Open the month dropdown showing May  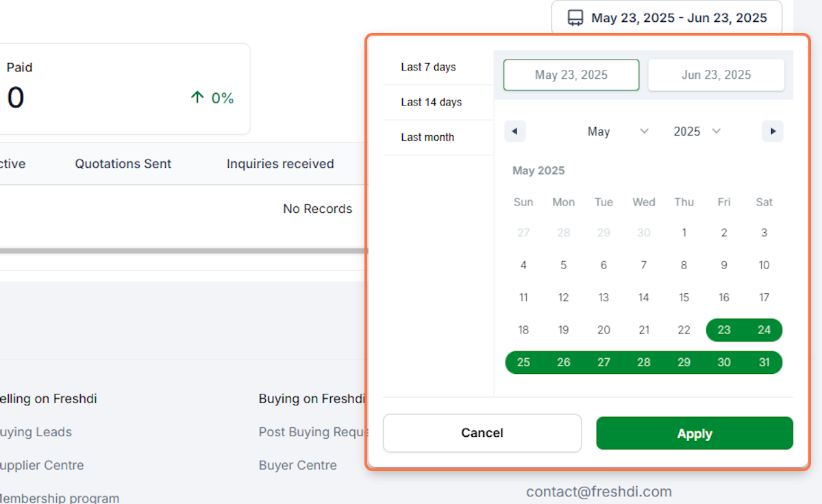[x=618, y=131]
